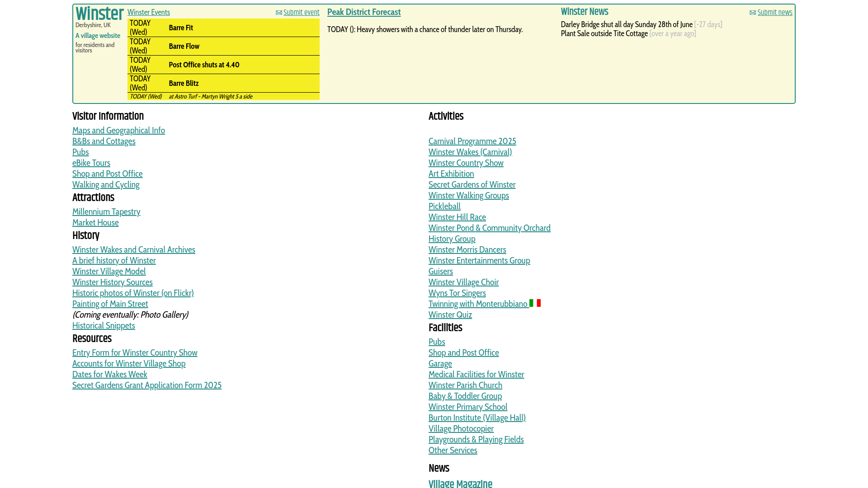Open the Walking and Cycling link

(106, 184)
